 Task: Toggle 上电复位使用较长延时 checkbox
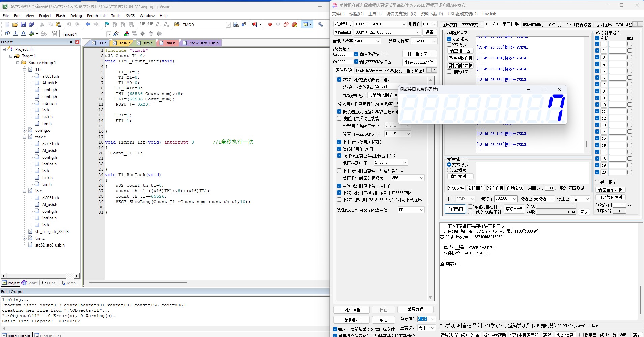(x=339, y=142)
